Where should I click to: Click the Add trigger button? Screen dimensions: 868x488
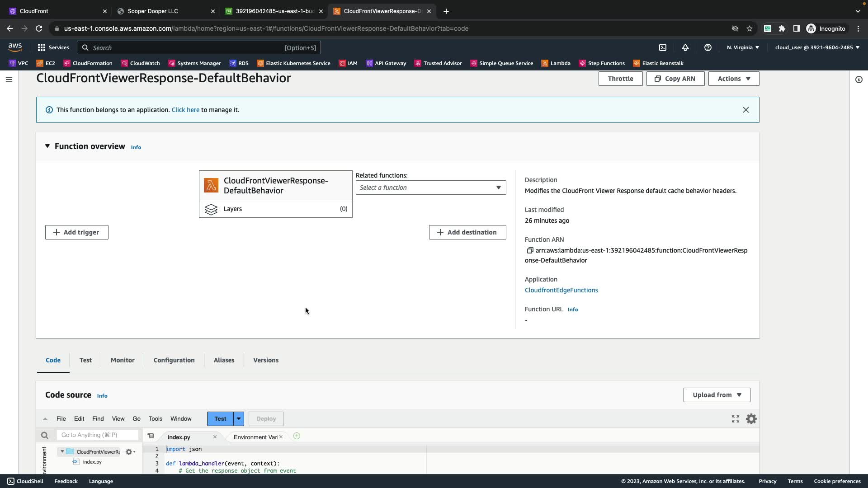[77, 232]
